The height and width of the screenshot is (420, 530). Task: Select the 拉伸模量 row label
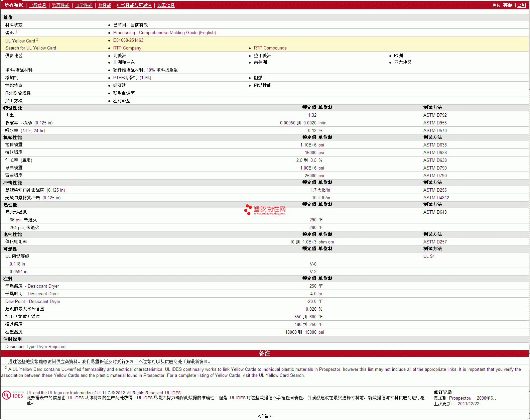(14, 144)
